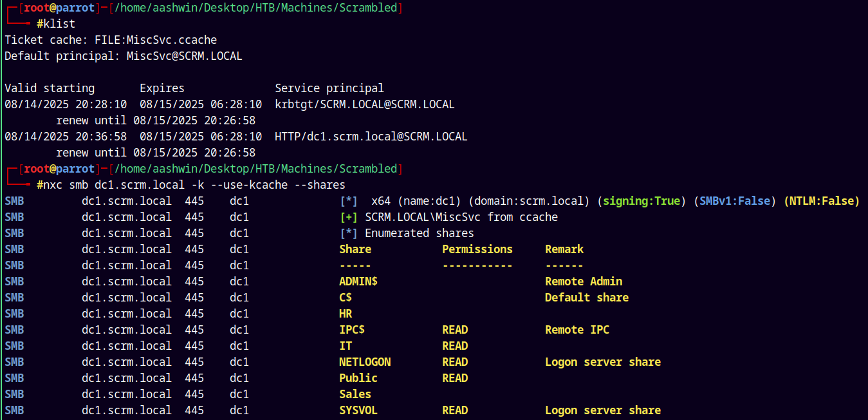Screen dimensions: 868x420
Task: Select the C$ share entry
Action: [346, 298]
